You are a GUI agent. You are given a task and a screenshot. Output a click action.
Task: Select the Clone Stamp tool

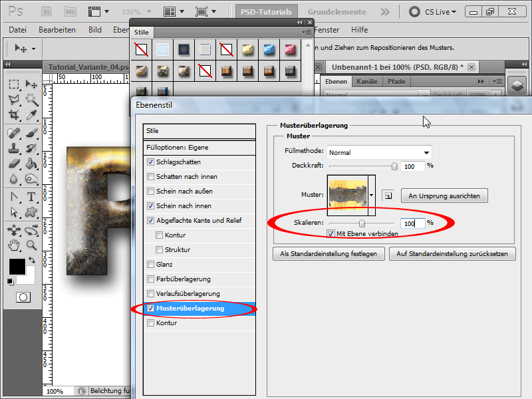click(x=14, y=148)
